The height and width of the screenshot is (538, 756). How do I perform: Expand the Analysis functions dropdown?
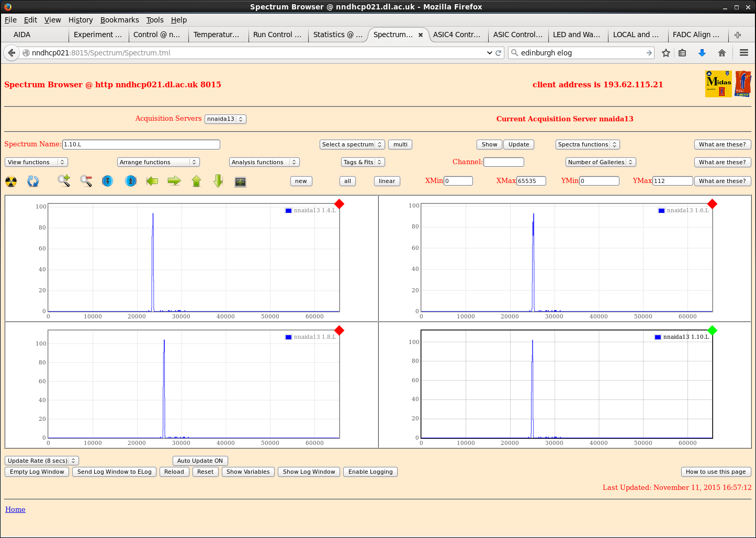pos(264,162)
